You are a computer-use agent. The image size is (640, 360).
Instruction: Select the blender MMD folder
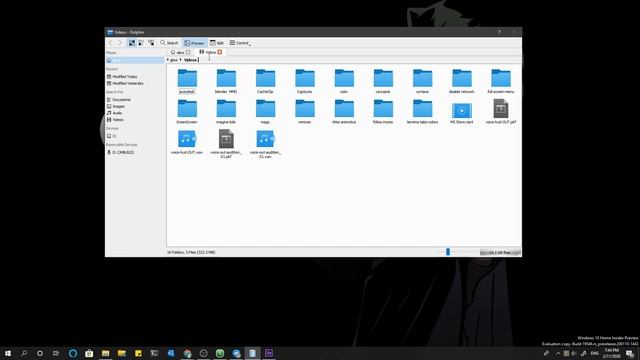[226, 81]
